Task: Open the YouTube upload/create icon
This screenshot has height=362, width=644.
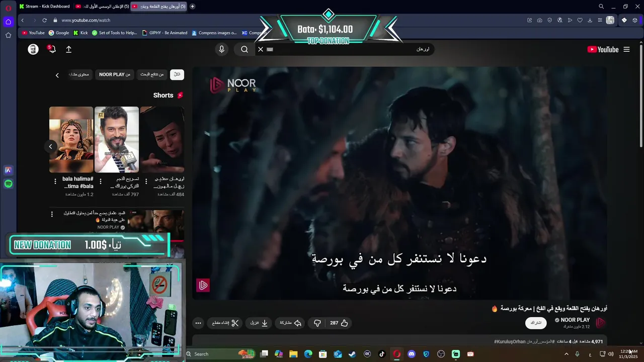Action: [69, 49]
